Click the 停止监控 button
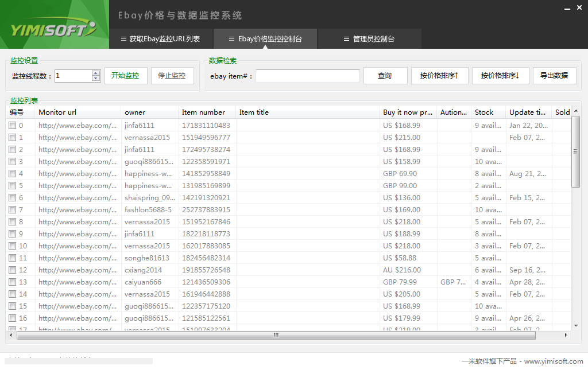The height and width of the screenshot is (370, 588). (x=172, y=76)
